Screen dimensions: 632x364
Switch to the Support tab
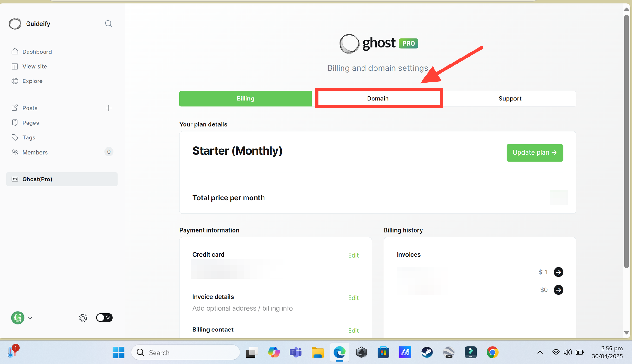tap(510, 99)
